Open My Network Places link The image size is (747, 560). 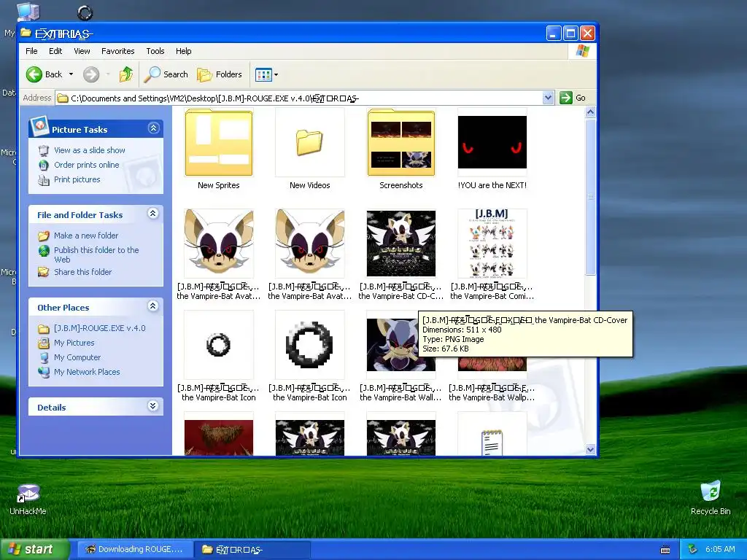[x=87, y=372]
